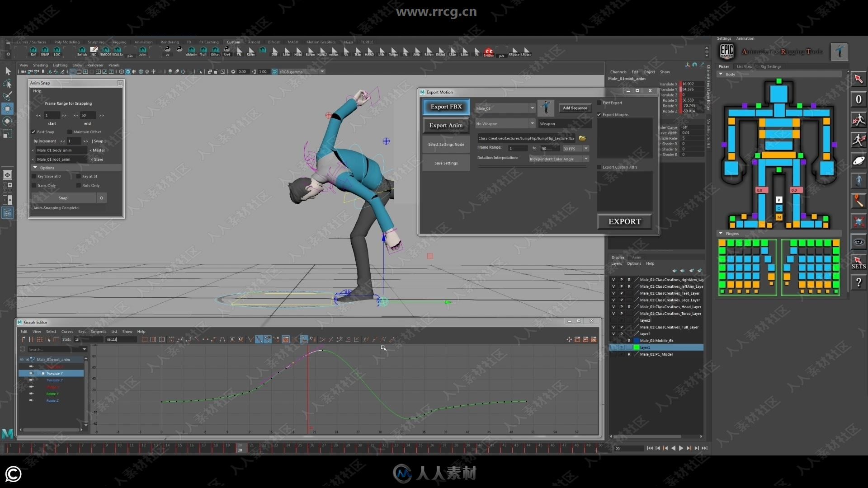
Task: Select the Paint Selection tool in toolbox
Action: [8, 96]
